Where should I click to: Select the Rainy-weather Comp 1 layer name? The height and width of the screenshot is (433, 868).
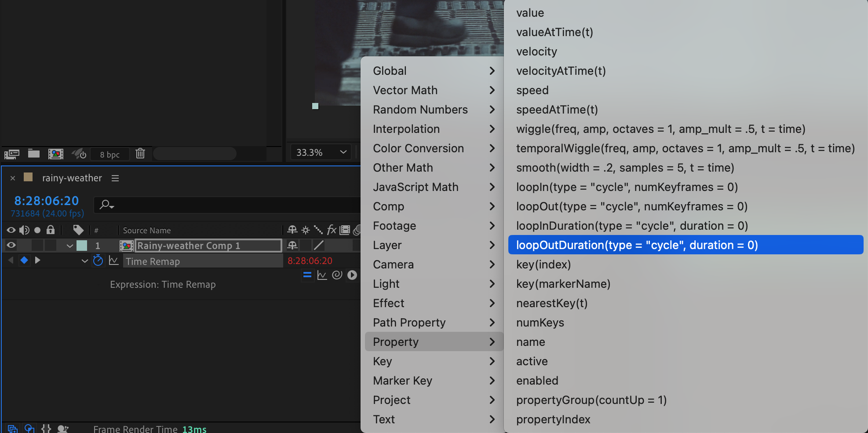[x=208, y=246]
